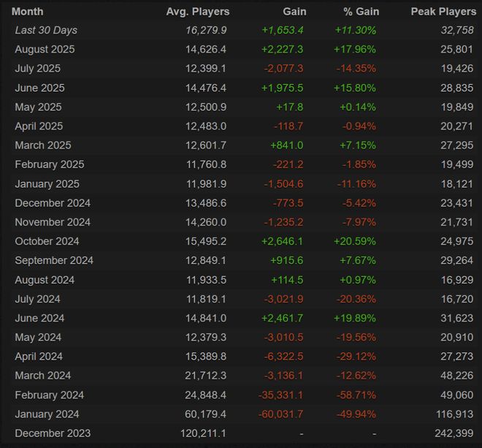Click the -29.12% gain for April 2024

(x=356, y=357)
